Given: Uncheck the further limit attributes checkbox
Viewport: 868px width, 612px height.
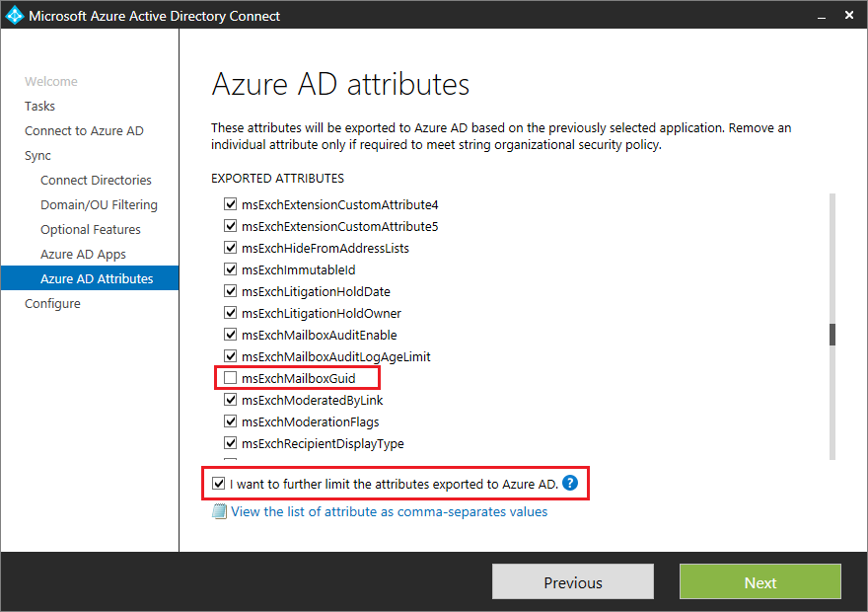Looking at the screenshot, I should pos(219,484).
